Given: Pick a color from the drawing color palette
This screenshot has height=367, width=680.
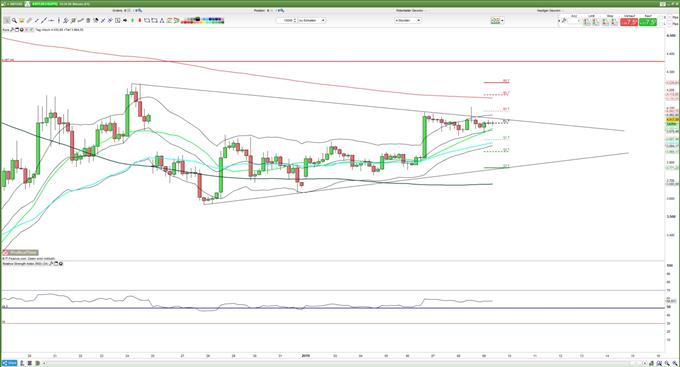Looking at the screenshot, I should pyautogui.click(x=202, y=20).
